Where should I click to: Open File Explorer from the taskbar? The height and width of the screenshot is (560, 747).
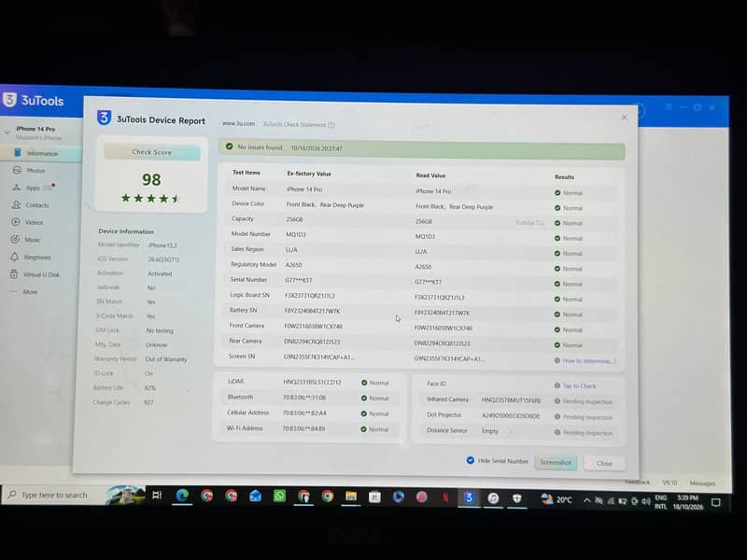tap(351, 497)
